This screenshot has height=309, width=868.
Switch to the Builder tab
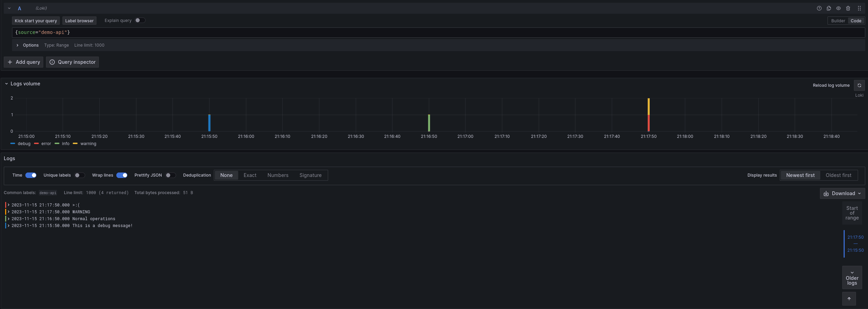[838, 21]
